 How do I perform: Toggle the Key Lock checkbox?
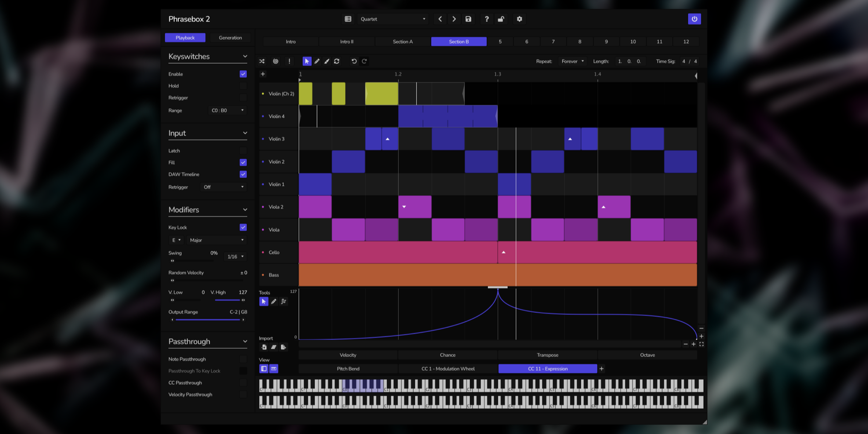[243, 227]
